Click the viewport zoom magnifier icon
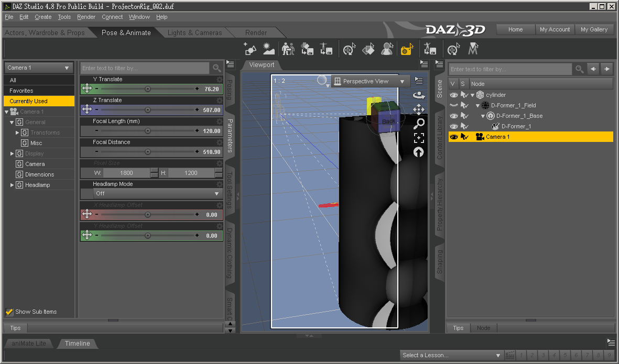 click(419, 124)
